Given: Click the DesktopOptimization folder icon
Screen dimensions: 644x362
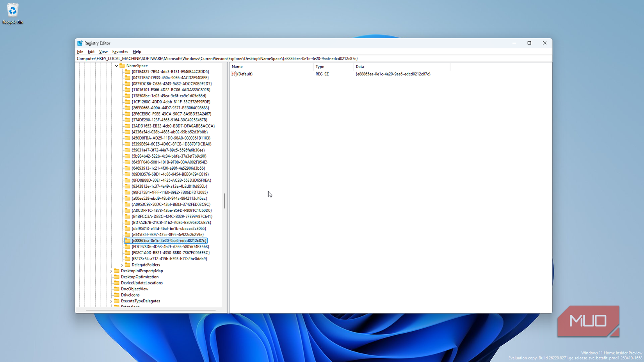Looking at the screenshot, I should (117, 277).
